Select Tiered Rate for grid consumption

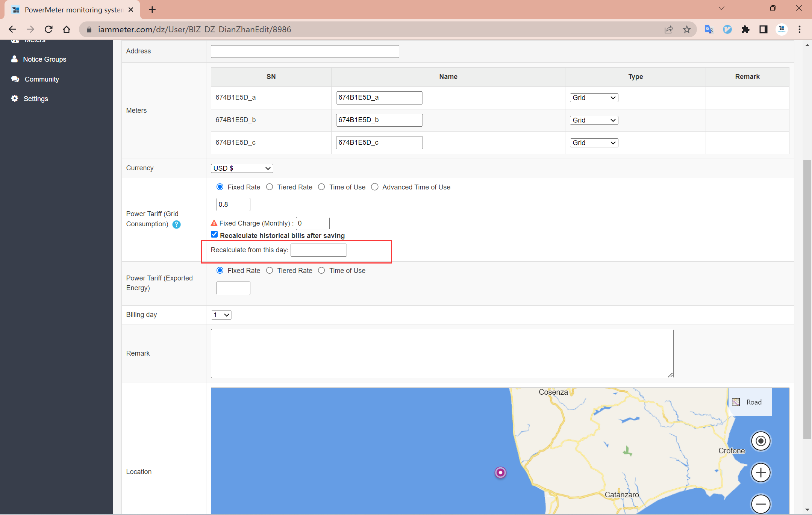(x=270, y=187)
